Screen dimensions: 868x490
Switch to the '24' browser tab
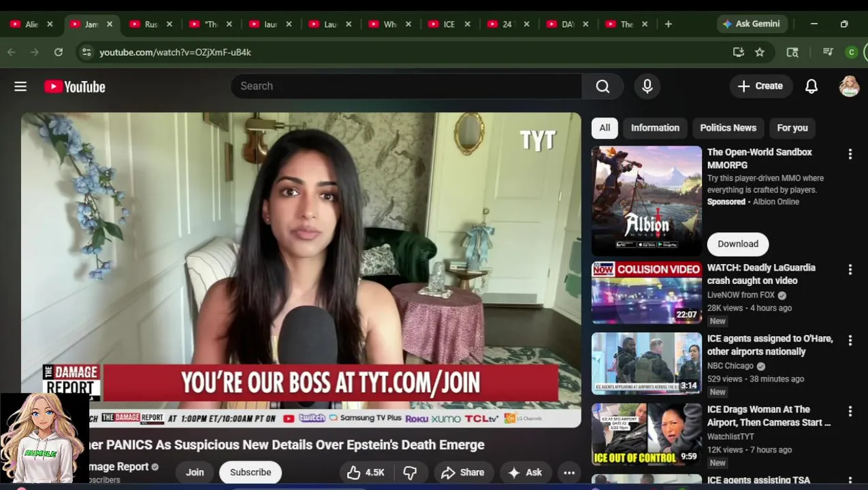[x=507, y=24]
